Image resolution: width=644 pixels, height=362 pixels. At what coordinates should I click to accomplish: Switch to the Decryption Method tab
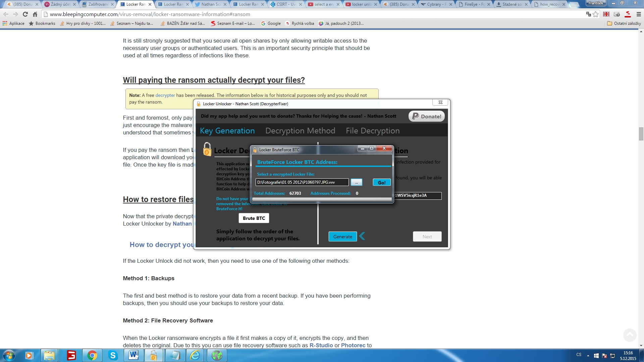point(300,131)
